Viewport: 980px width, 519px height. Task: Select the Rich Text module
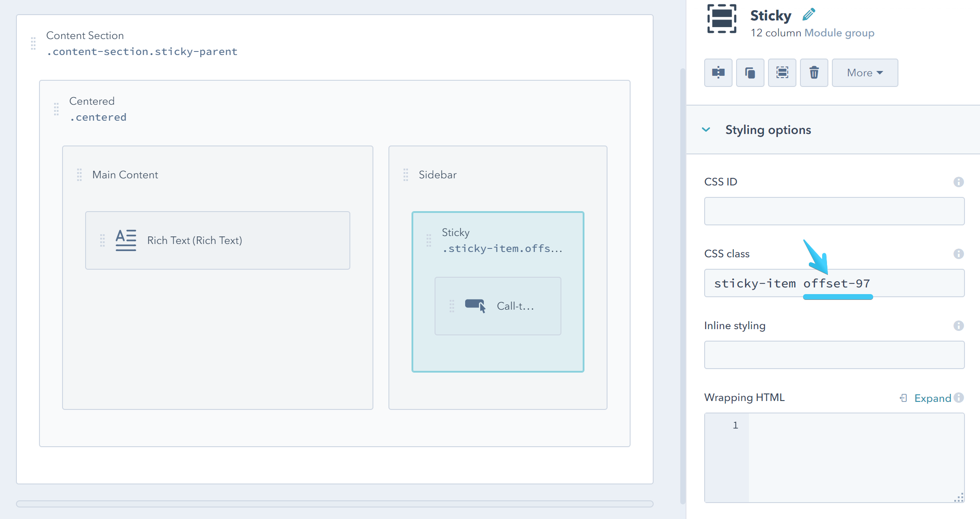[217, 240]
